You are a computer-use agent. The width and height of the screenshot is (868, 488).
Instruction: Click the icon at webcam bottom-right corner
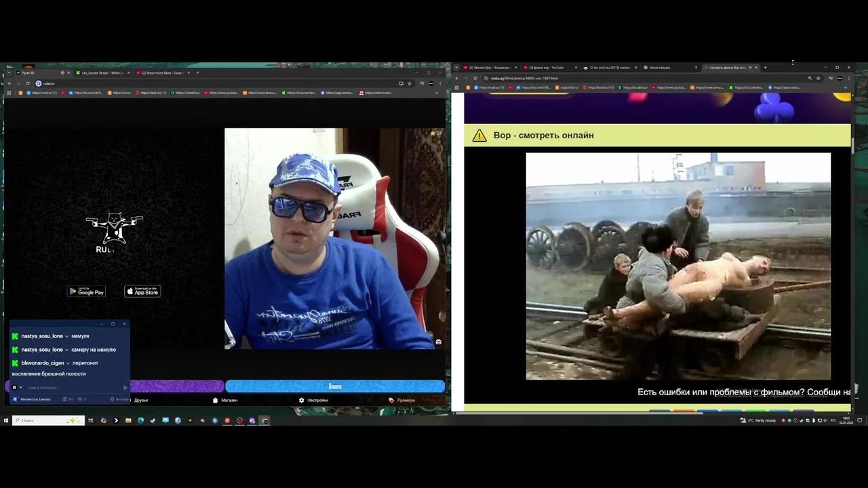pyautogui.click(x=438, y=342)
